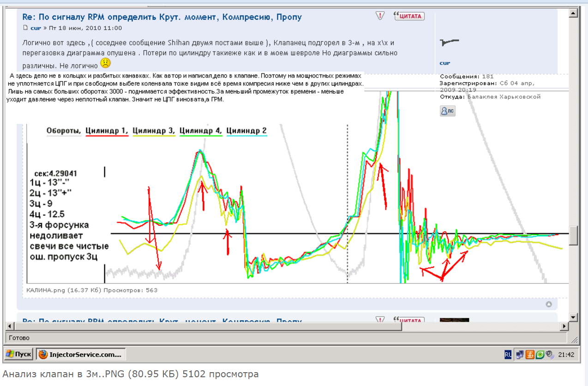Click the network computers tray icon
This screenshot has width=588, height=386.
(x=520, y=355)
